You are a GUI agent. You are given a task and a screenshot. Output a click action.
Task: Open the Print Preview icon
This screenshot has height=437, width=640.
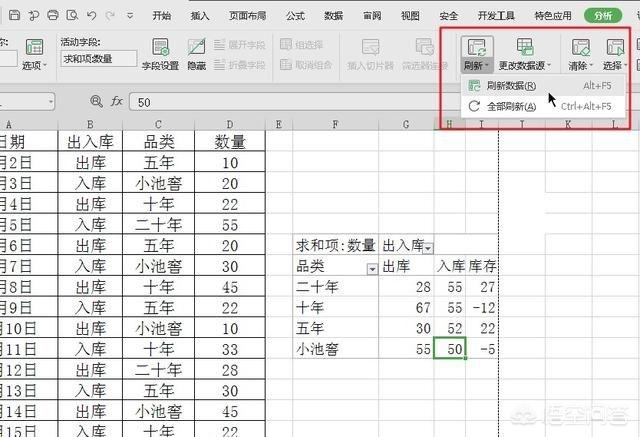pyautogui.click(x=72, y=16)
